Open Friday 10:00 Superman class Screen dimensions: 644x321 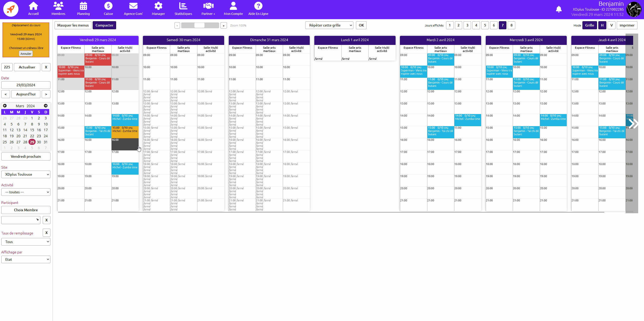(71, 72)
